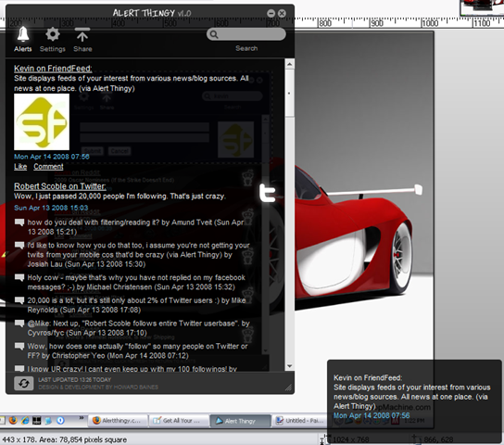Image resolution: width=504 pixels, height=445 pixels.
Task: Click the Twitter 't' logo icon
Action: click(268, 193)
